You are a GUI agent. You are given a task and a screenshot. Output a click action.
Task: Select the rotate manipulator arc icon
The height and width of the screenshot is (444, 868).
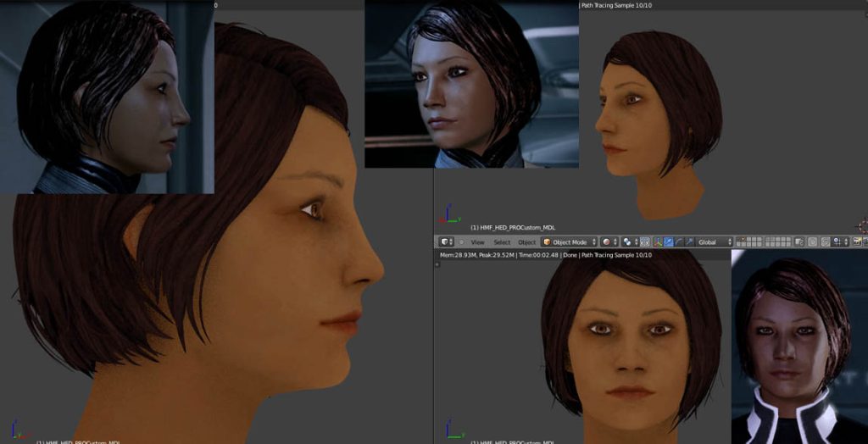679,242
